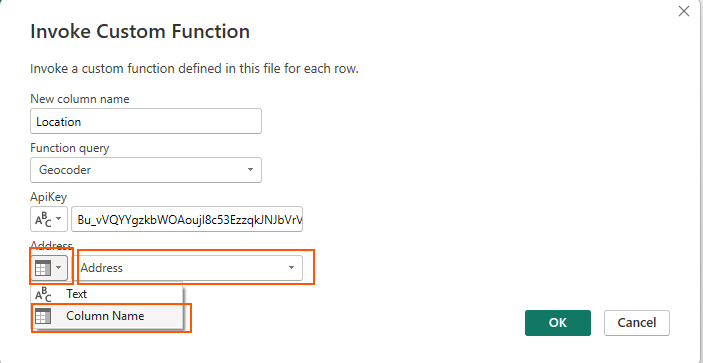Image resolution: width=703 pixels, height=363 pixels.
Task: Click the ABC icon next to the Text option
Action: tap(43, 294)
